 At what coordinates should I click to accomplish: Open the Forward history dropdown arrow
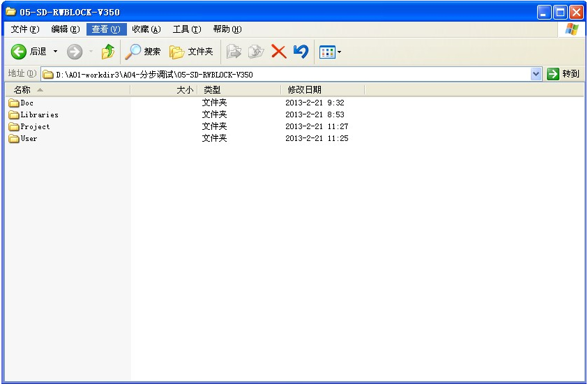[91, 52]
